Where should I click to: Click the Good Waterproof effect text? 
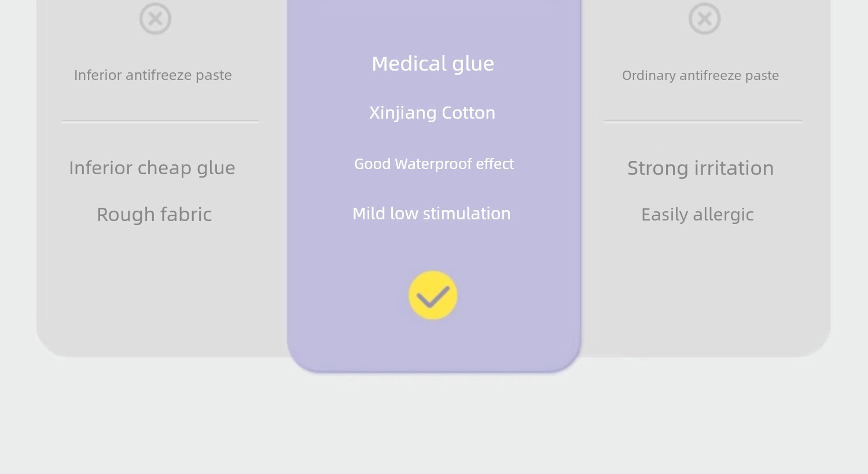pos(434,164)
